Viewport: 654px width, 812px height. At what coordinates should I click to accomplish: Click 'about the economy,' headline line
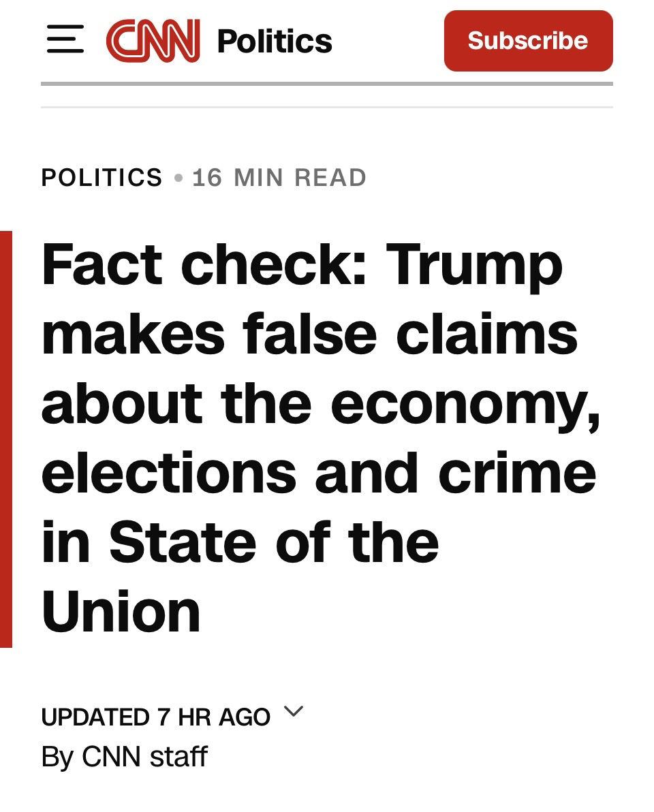pyautogui.click(x=320, y=404)
